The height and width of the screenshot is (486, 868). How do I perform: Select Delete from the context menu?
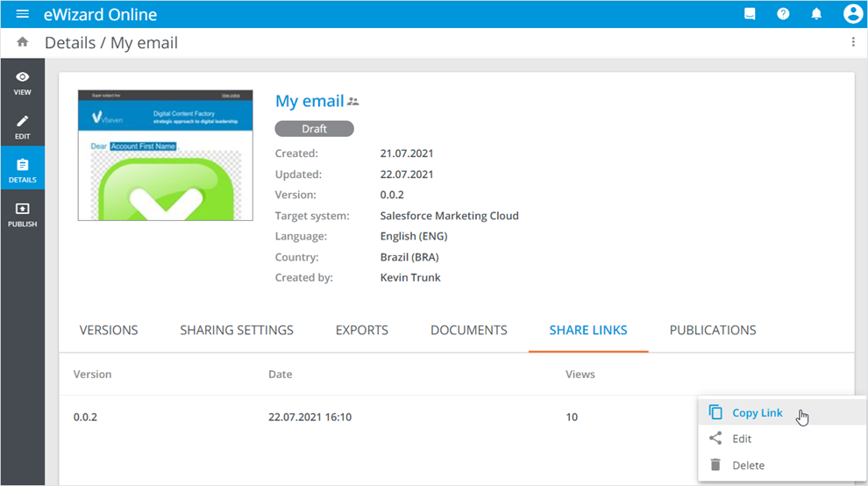tap(748, 465)
